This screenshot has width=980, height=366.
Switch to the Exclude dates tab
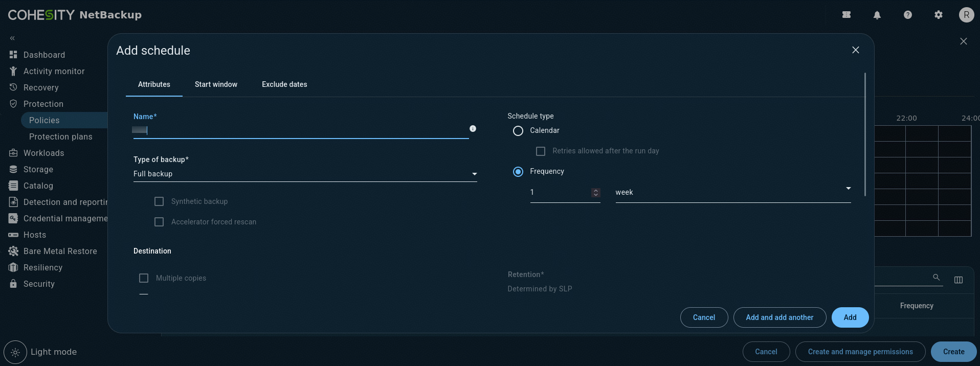pos(284,84)
